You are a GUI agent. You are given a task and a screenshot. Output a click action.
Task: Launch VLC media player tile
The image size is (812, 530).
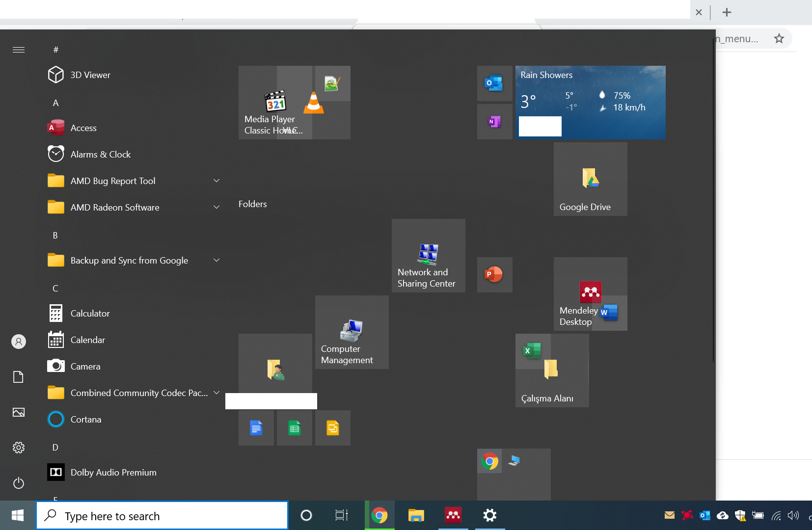click(x=313, y=104)
